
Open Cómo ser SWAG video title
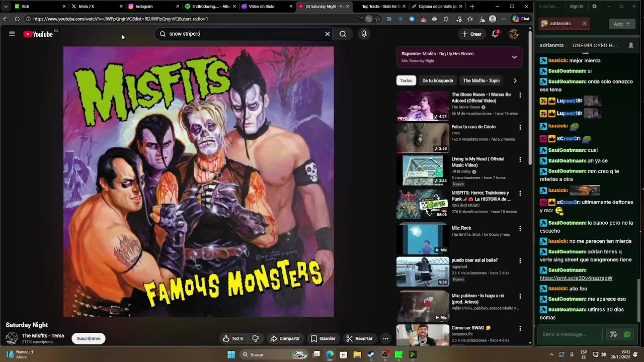471,328
